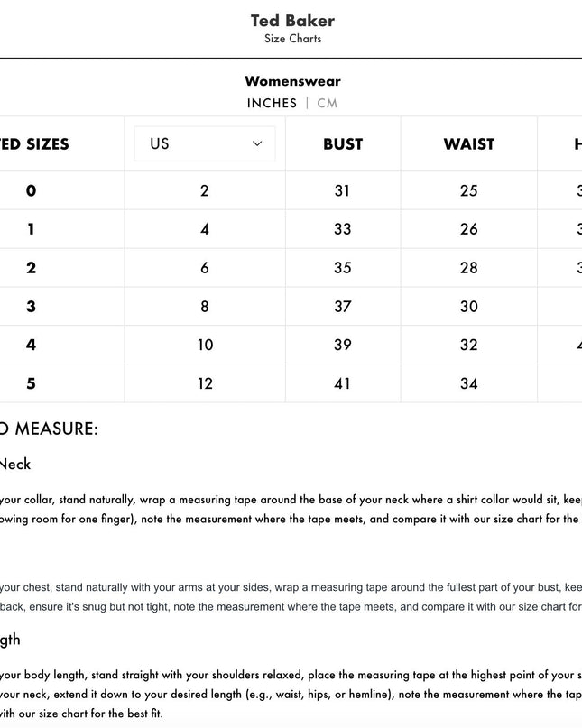Viewport: 582px width, 728px height.
Task: Select the waist value 25 cell
Action: point(468,191)
